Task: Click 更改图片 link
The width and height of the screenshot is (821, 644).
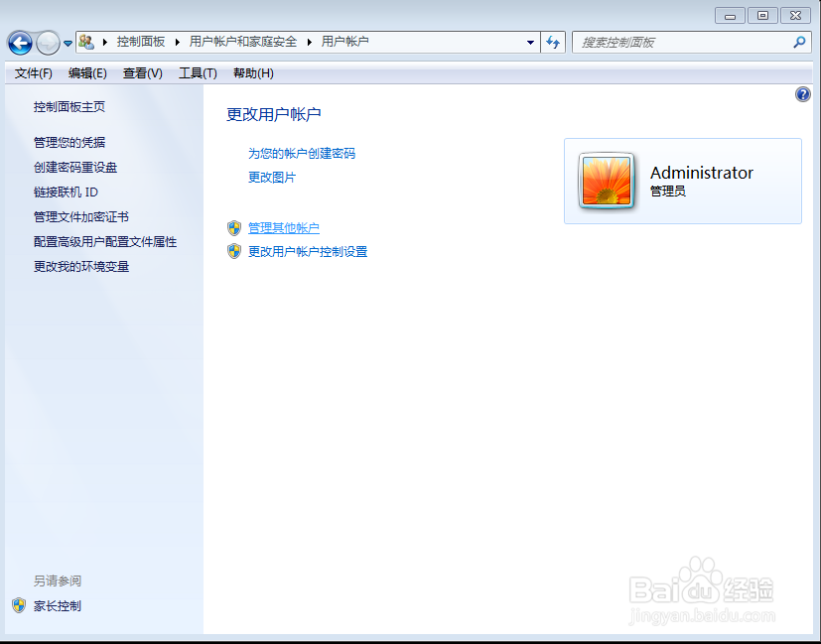Action: 272,178
